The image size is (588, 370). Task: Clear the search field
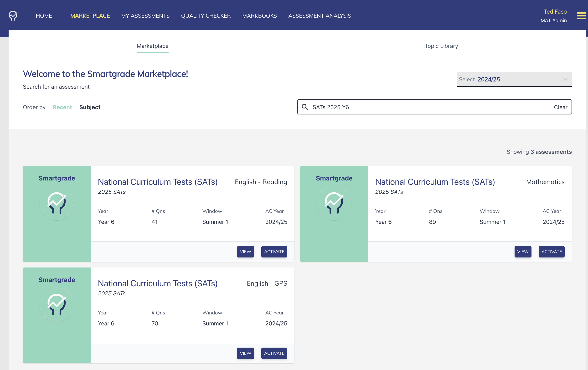coord(560,107)
